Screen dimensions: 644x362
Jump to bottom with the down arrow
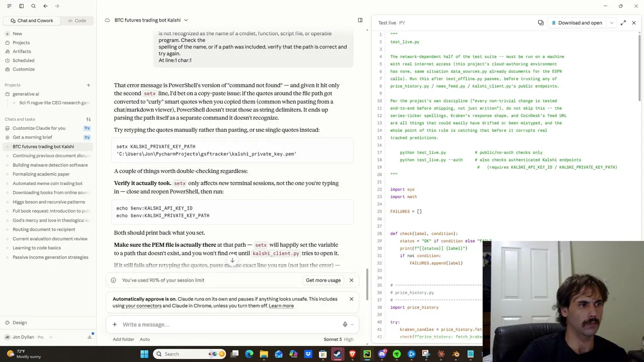[232, 260]
